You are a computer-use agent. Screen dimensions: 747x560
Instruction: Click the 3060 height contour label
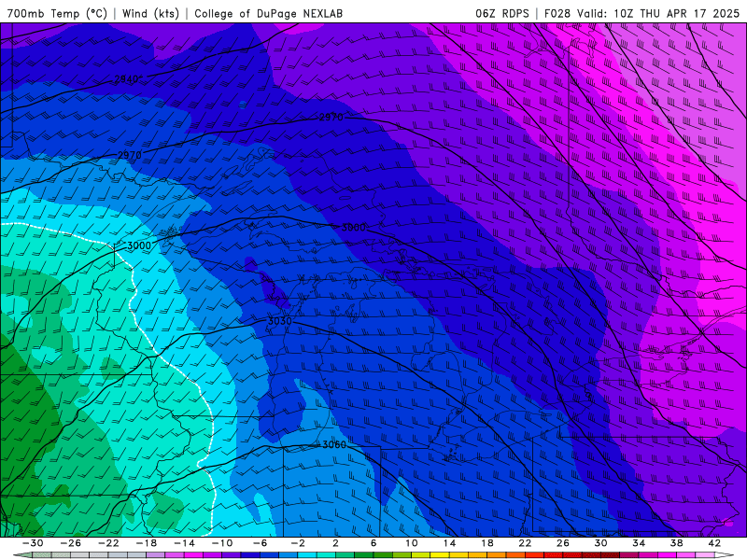pyautogui.click(x=334, y=445)
